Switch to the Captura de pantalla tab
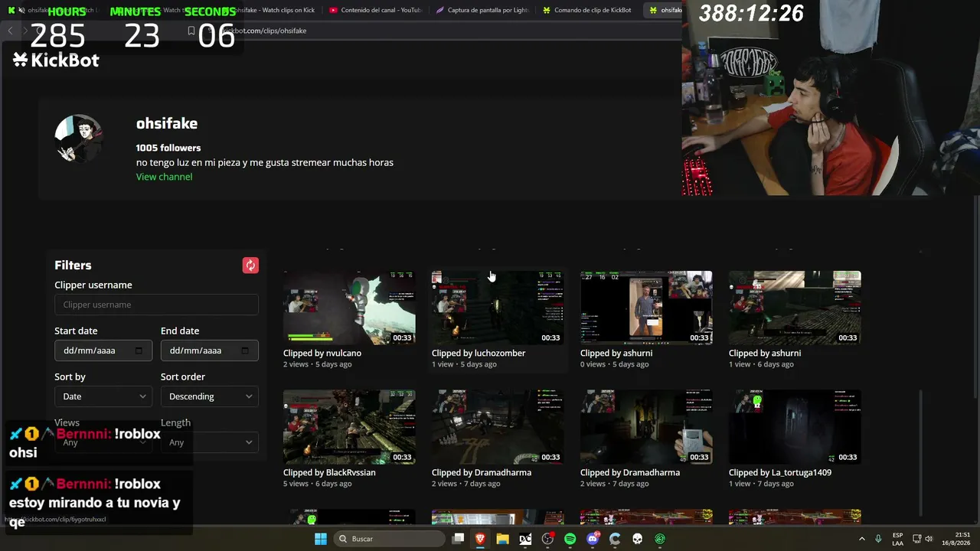Screen dimensions: 980x551 [x=482, y=10]
